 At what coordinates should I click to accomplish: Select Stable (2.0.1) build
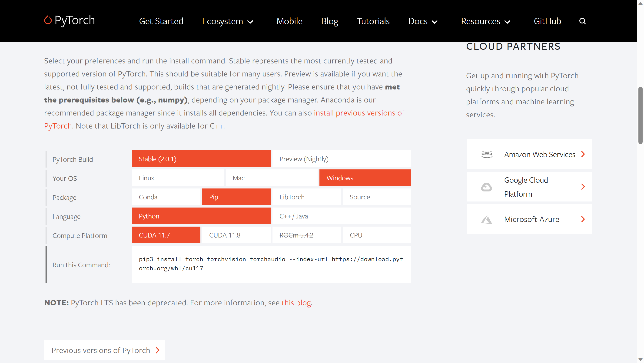(201, 159)
